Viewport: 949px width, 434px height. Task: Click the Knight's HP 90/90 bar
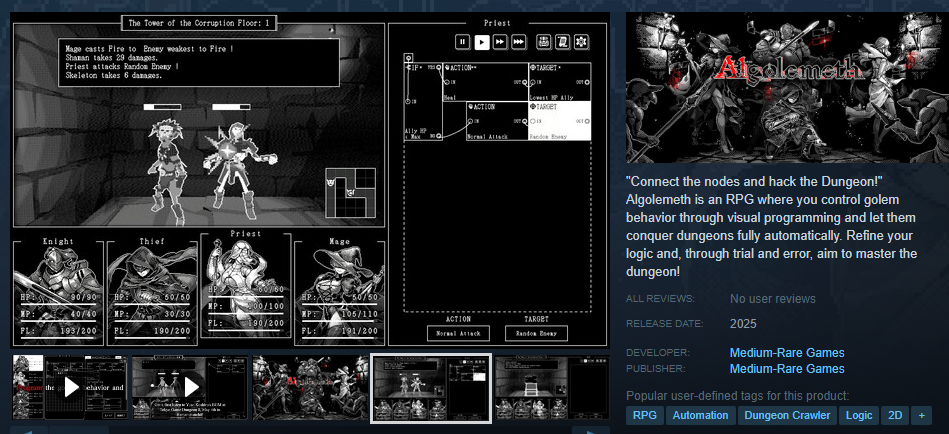(57, 298)
